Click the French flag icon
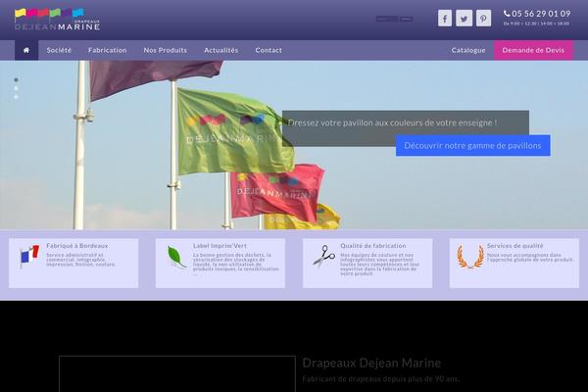The height and width of the screenshot is (392, 588). (x=29, y=256)
